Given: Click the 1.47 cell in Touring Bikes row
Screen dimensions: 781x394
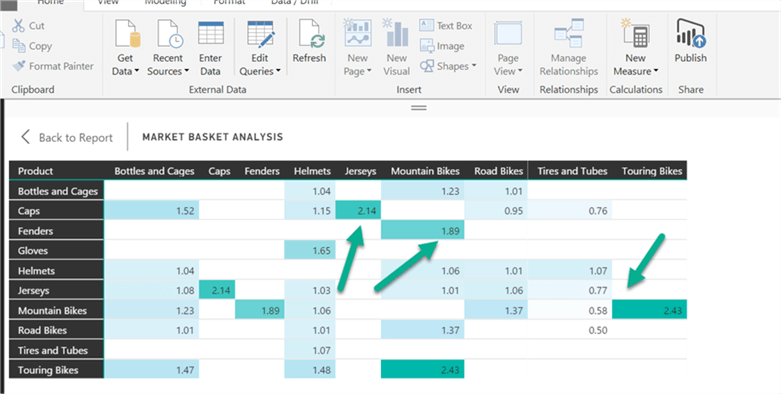Looking at the screenshot, I should pyautogui.click(x=151, y=370).
